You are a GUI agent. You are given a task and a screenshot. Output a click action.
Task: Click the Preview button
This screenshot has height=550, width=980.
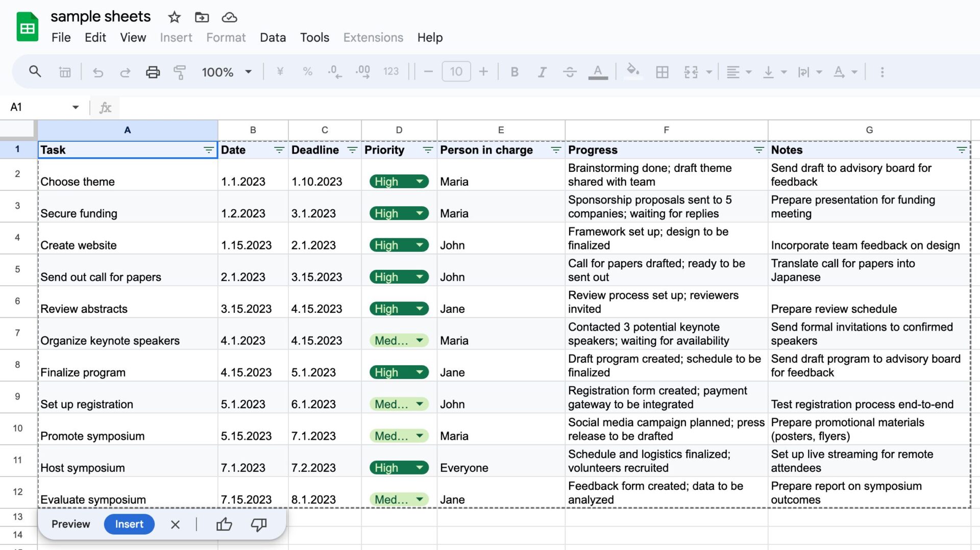[70, 524]
